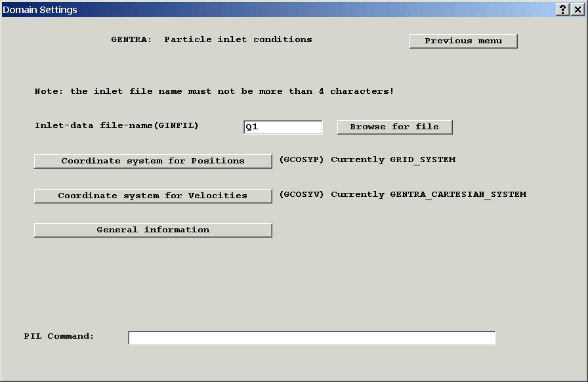Screen dimensions: 588x382
Task: Click the '(GCOSYV)' variable tag
Action: [x=302, y=194]
